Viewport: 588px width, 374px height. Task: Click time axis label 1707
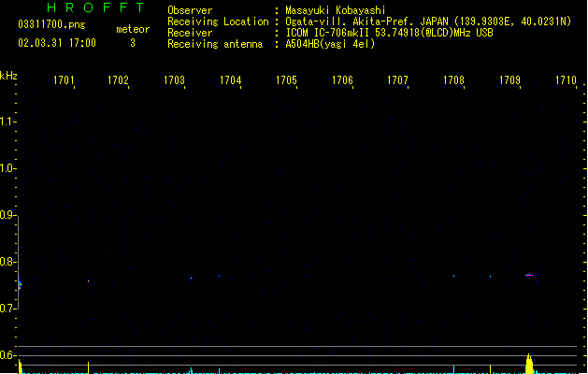pos(397,80)
